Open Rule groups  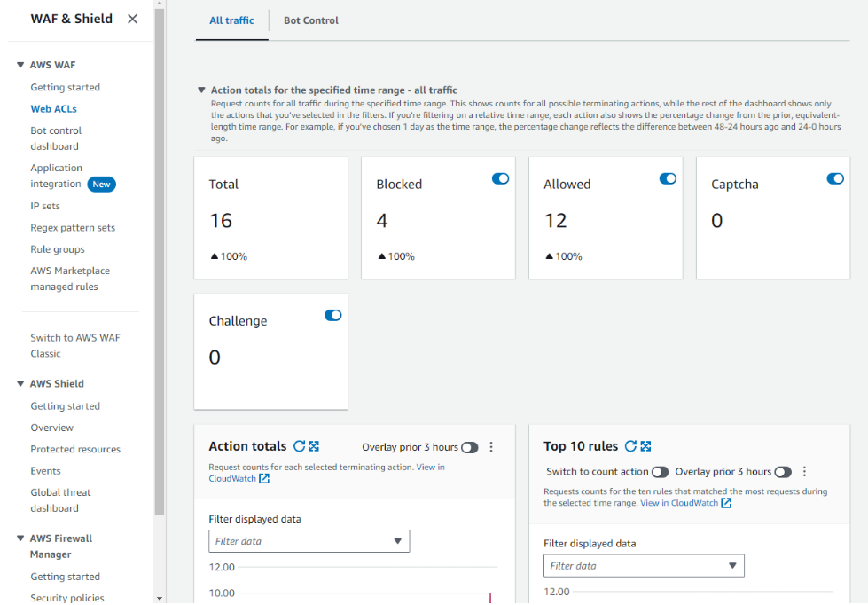58,248
